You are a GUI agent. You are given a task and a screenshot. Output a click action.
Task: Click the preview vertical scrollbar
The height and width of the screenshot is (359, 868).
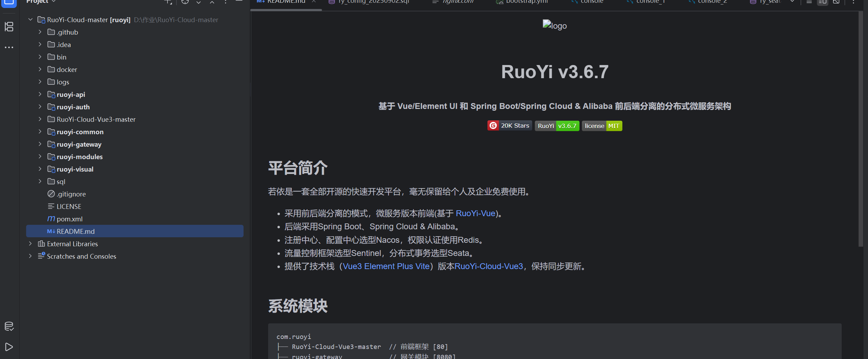[861, 129]
